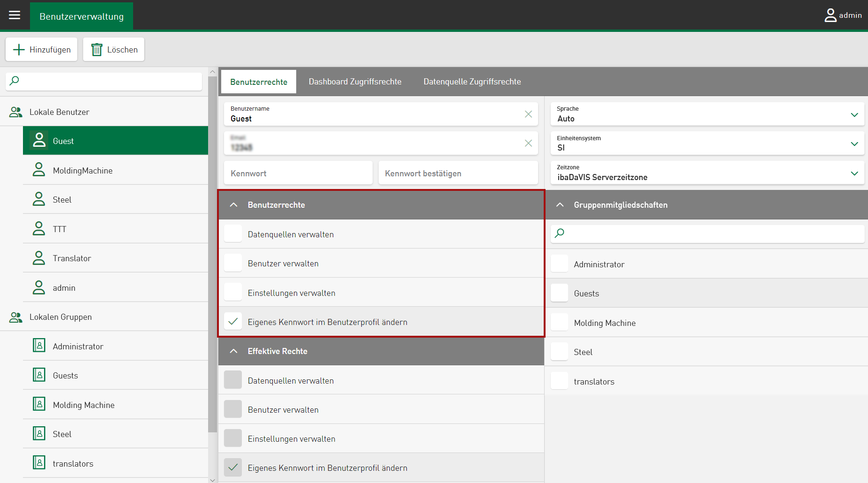Select the MoldingMachine user icon
This screenshot has width=868, height=483.
point(39,170)
